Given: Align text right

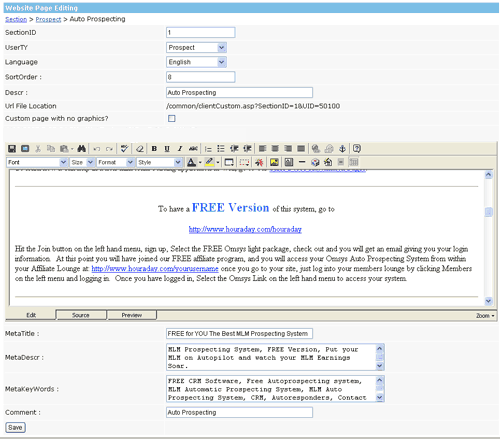Looking at the screenshot, I should pos(288,149).
